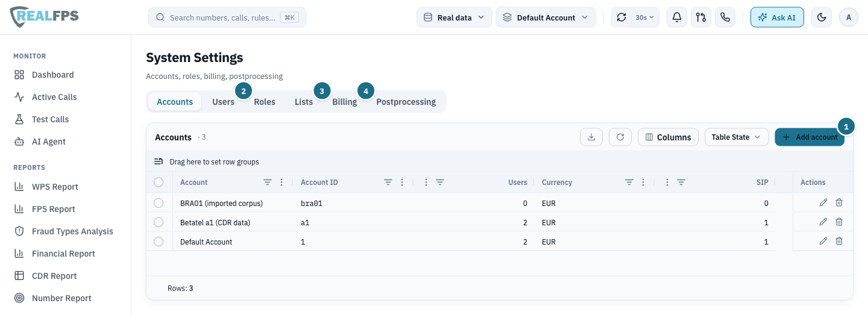
Task: Open the filter icon for the Users column
Action: (x=440, y=182)
